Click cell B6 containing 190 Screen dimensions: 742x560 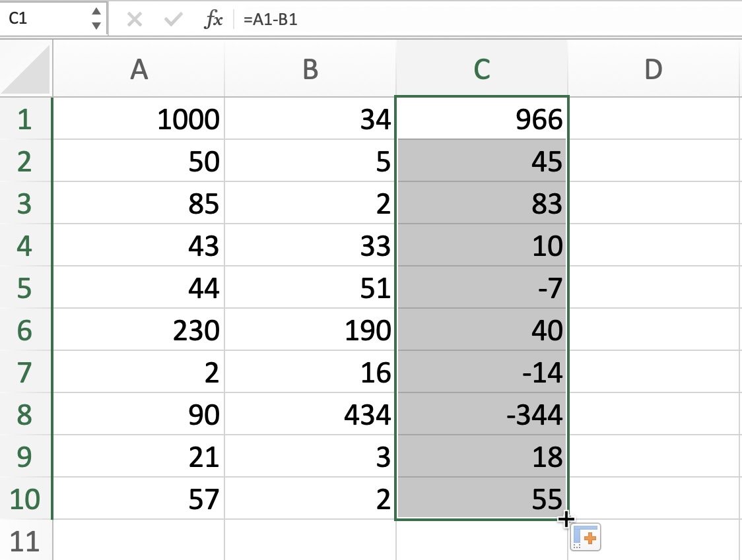[x=310, y=329]
